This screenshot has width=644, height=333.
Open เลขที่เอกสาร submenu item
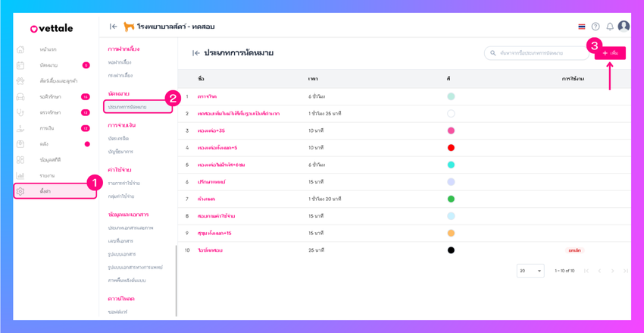click(x=120, y=240)
